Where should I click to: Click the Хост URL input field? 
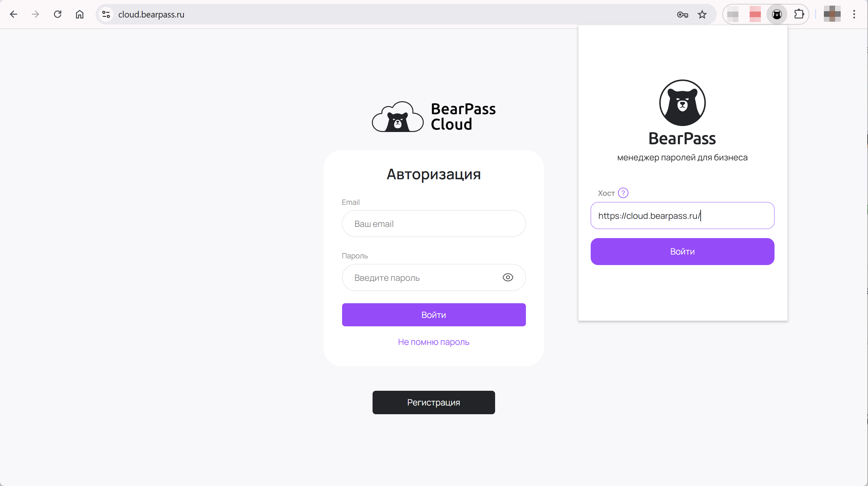[682, 215]
